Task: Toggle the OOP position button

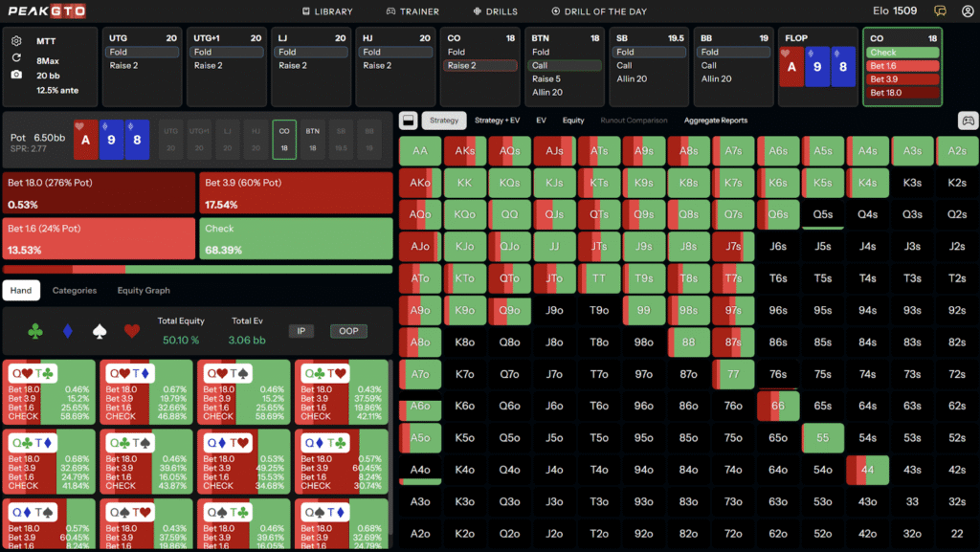Action: pyautogui.click(x=348, y=331)
